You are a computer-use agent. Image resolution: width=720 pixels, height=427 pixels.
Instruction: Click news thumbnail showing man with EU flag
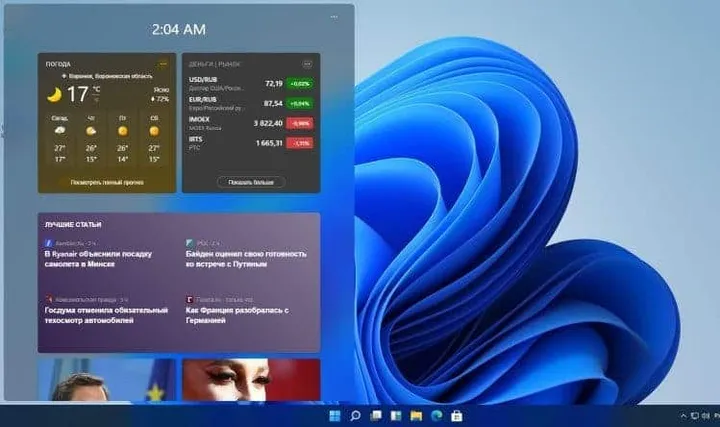pos(107,380)
